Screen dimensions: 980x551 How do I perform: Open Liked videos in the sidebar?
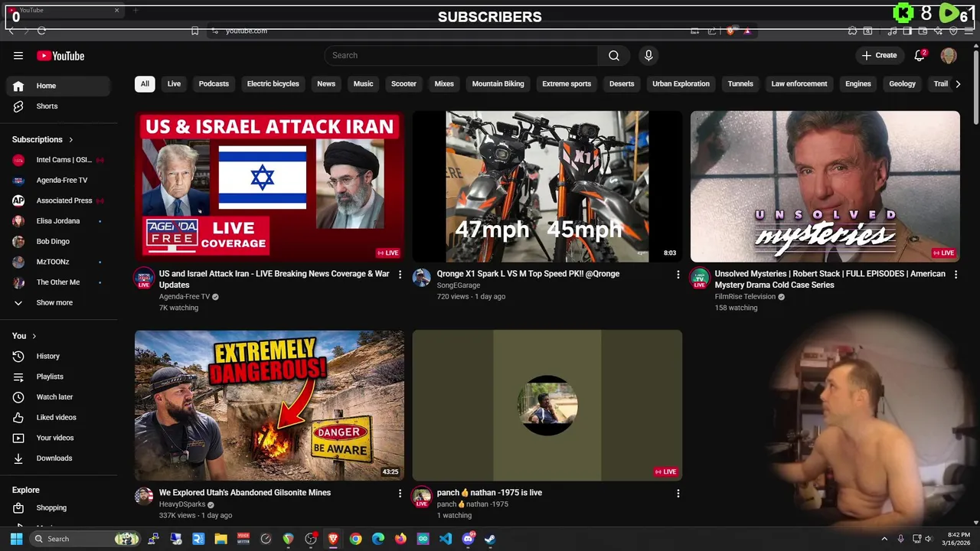60,417
